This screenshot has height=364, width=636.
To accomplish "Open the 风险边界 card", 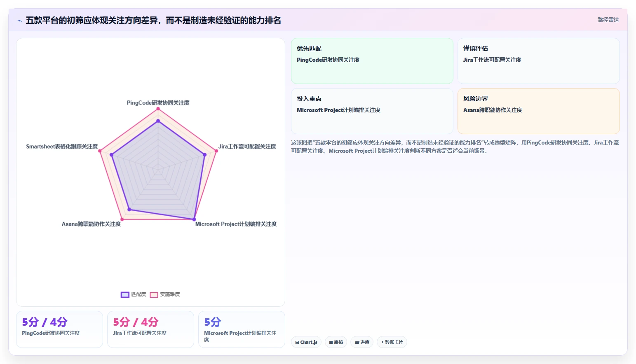I will (539, 111).
